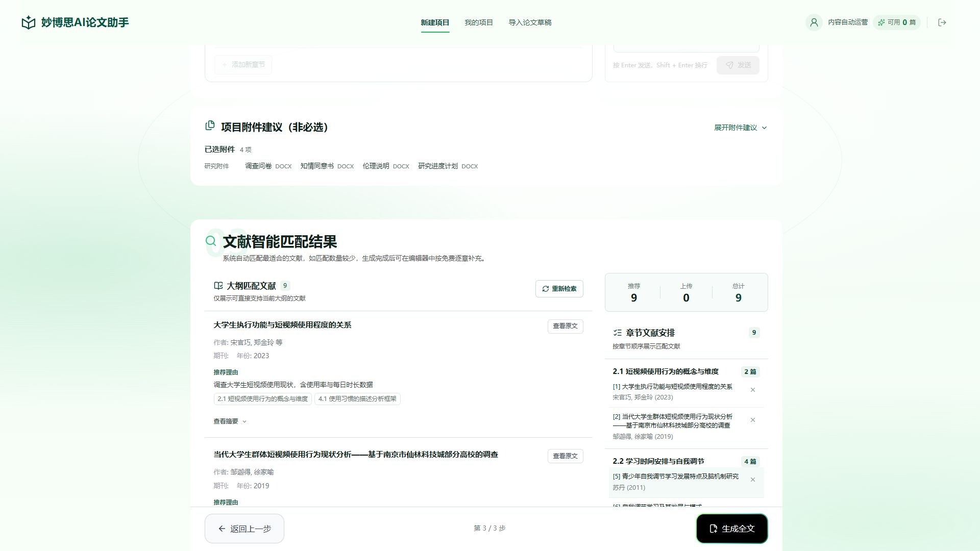Click the 9 badge beside 章节文献安排
The image size is (980, 551).
754,333
